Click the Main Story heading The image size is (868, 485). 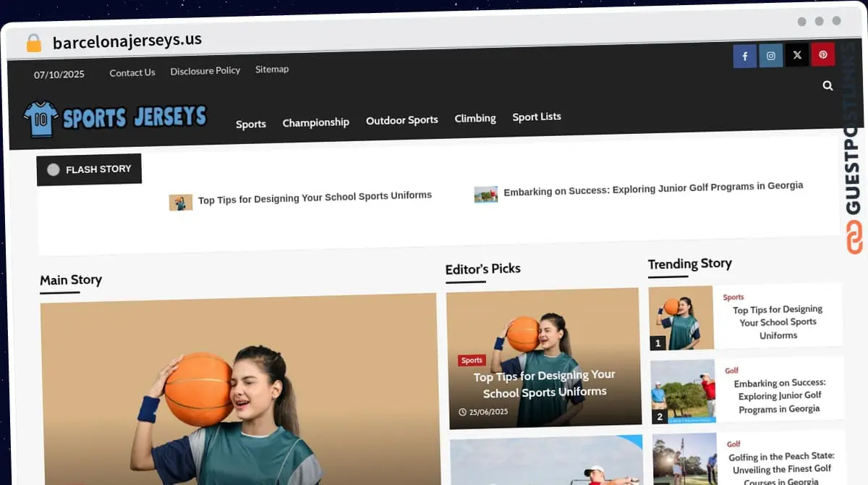click(71, 280)
